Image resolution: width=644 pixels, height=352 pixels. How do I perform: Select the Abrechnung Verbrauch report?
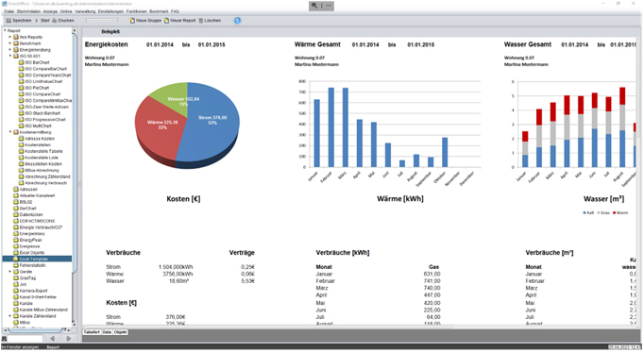(x=42, y=183)
